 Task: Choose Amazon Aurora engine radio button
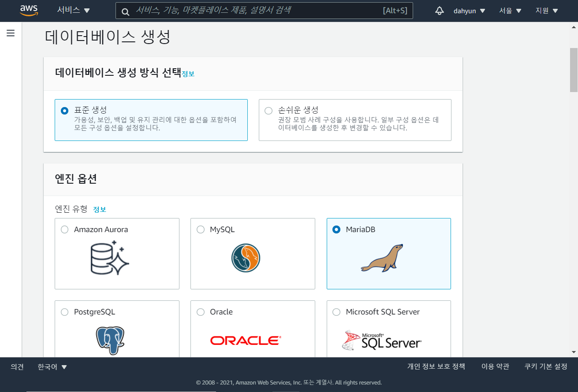(65, 229)
